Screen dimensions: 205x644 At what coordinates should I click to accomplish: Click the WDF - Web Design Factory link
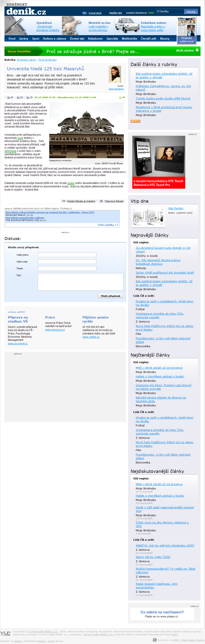pos(189,640)
